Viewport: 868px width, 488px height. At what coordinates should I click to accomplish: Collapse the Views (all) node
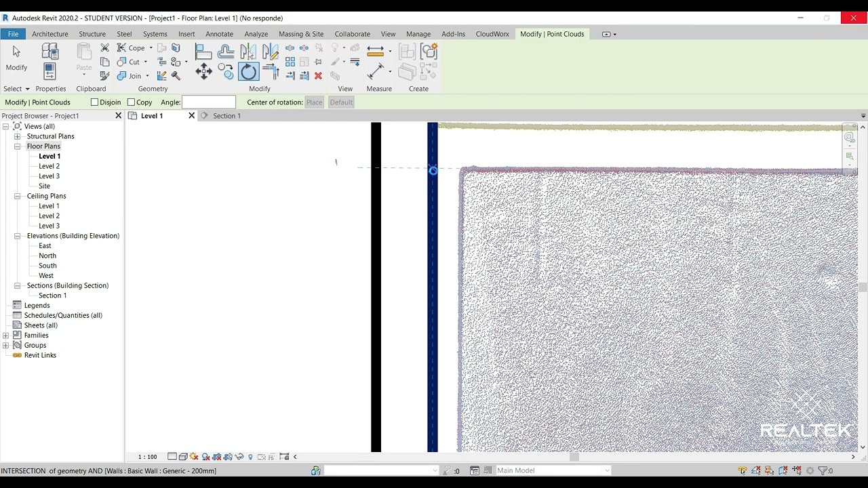tap(5, 126)
